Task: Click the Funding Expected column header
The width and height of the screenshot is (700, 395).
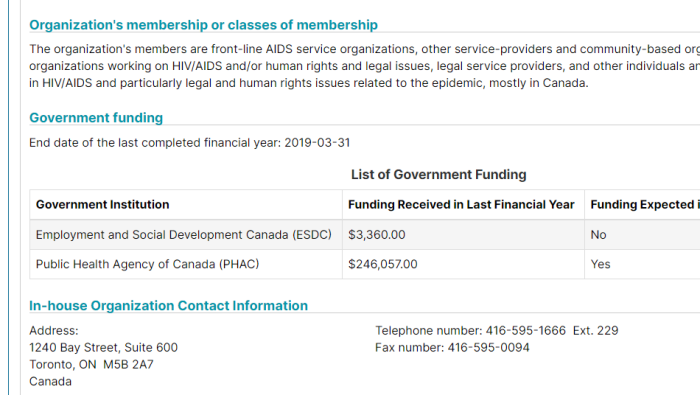Action: pos(645,204)
